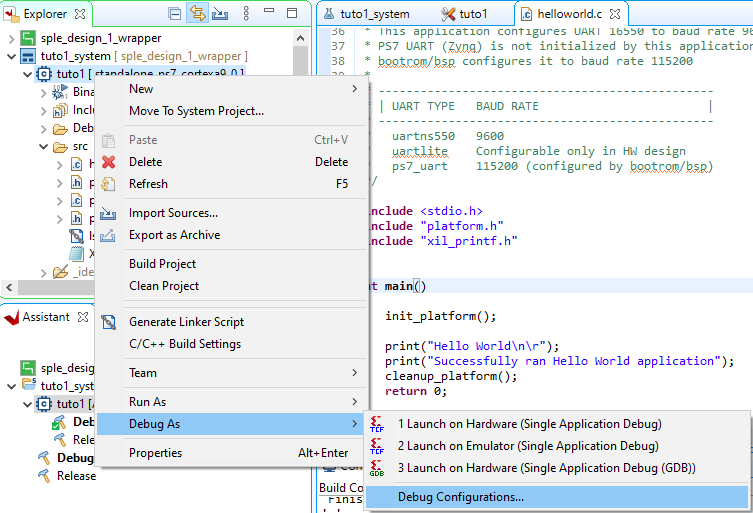Screen dimensions: 753x513
Task: Switch to the tuto1_system editor tab
Action: pos(367,14)
